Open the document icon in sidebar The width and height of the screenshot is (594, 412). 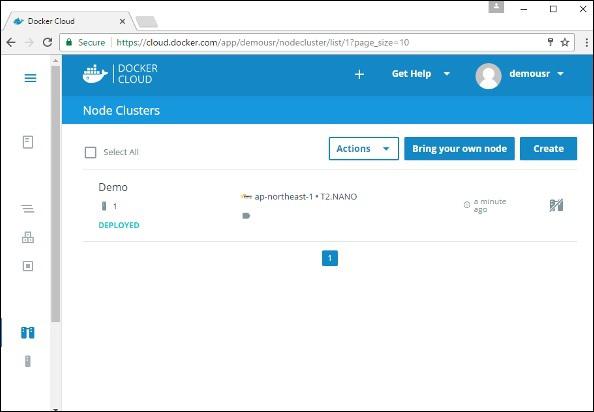(28, 142)
